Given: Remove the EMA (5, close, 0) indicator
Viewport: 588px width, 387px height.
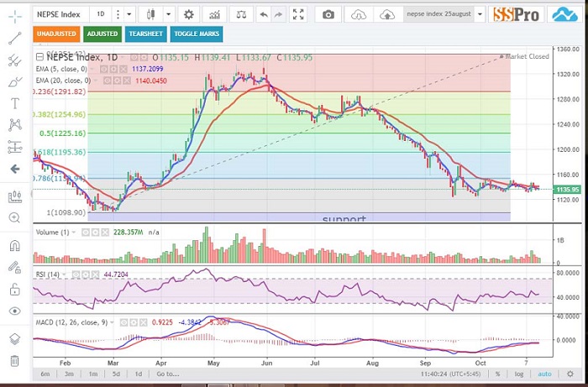Looking at the screenshot, I should click(123, 70).
